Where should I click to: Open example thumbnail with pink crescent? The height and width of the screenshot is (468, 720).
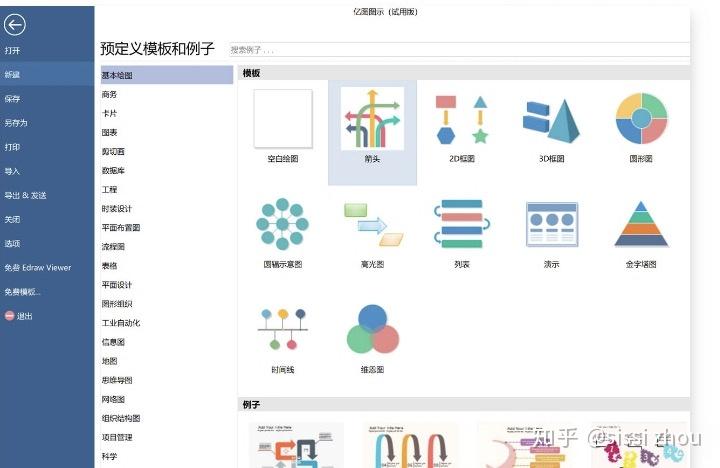pos(524,445)
